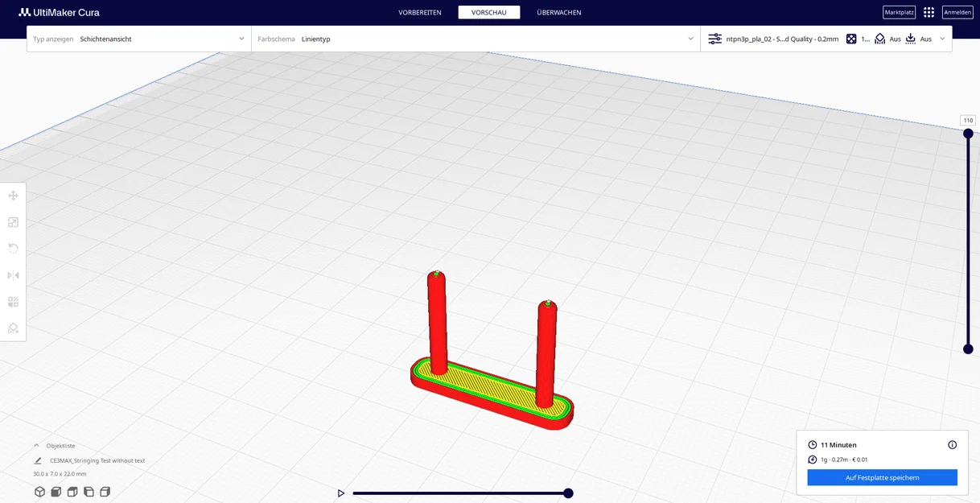Screen dimensions: 980x503
Task: Click the upper layer slider handle
Action: coord(968,134)
